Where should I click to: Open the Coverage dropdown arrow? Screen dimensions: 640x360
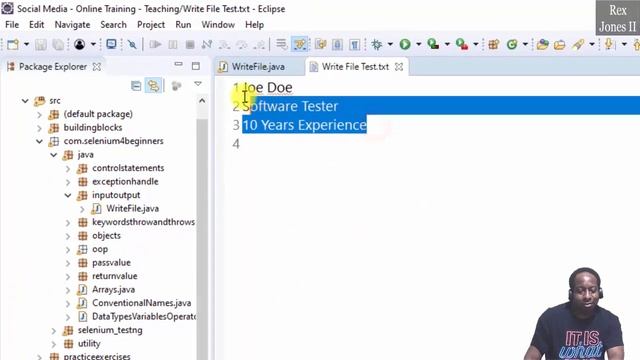tap(447, 44)
